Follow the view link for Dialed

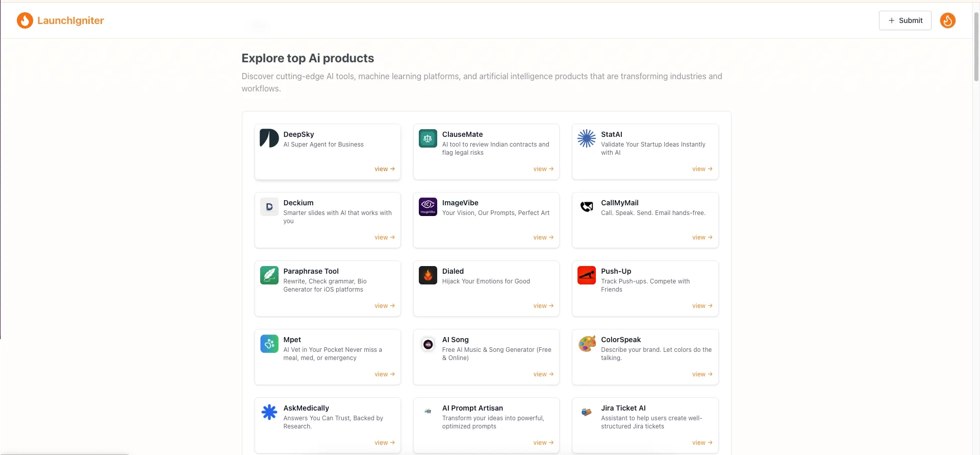(x=543, y=306)
